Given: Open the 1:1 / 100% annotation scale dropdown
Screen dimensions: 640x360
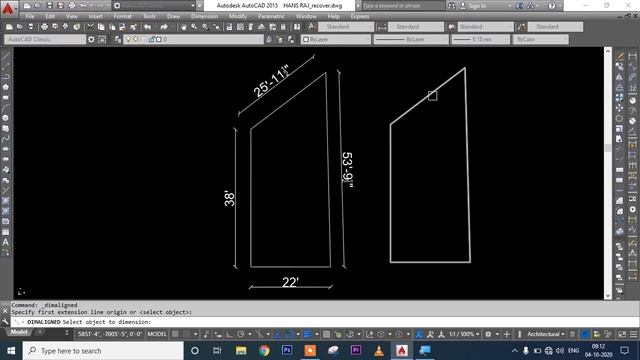Looking at the screenshot, I should click(x=464, y=334).
